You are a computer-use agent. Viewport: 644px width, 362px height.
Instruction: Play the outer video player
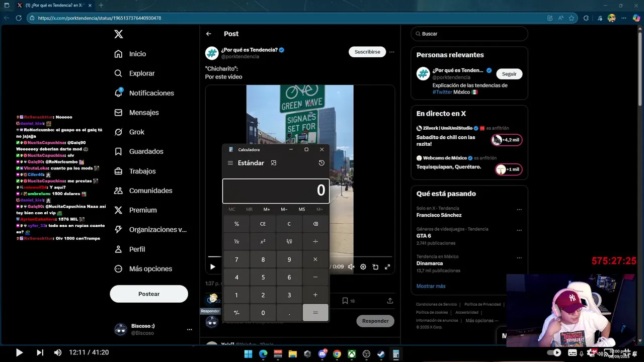(19, 352)
